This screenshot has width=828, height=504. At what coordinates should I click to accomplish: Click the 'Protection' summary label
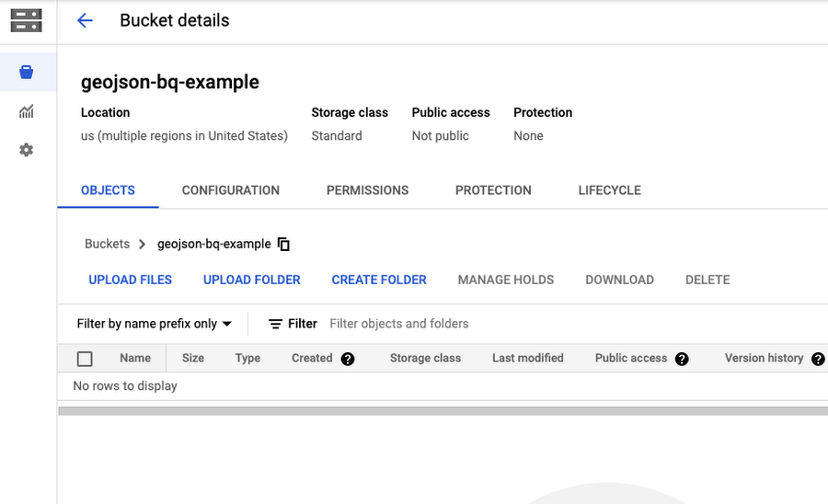[x=543, y=112]
